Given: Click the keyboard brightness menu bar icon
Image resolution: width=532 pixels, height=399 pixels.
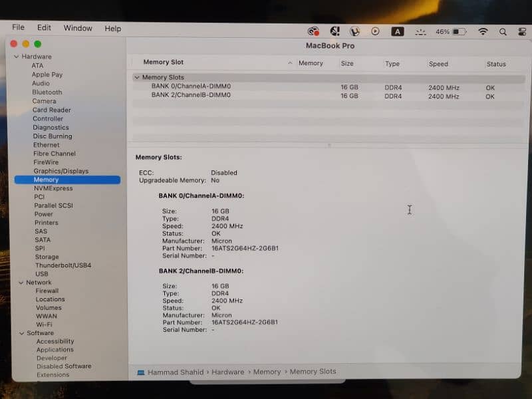Looking at the screenshot, I should pyautogui.click(x=420, y=31).
